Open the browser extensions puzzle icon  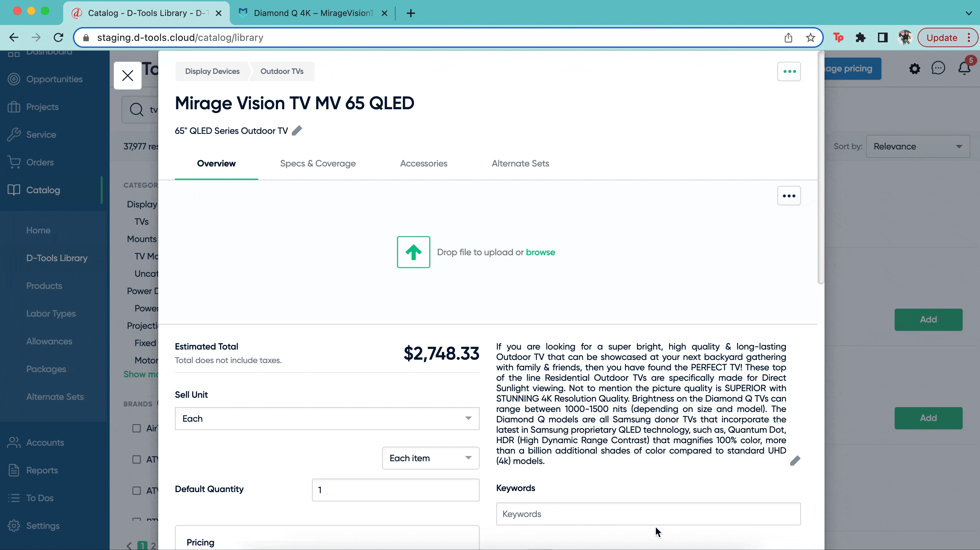(860, 38)
